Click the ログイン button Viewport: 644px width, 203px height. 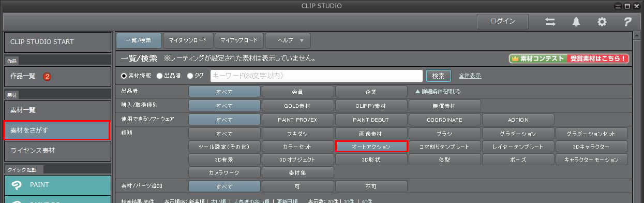[x=503, y=21]
